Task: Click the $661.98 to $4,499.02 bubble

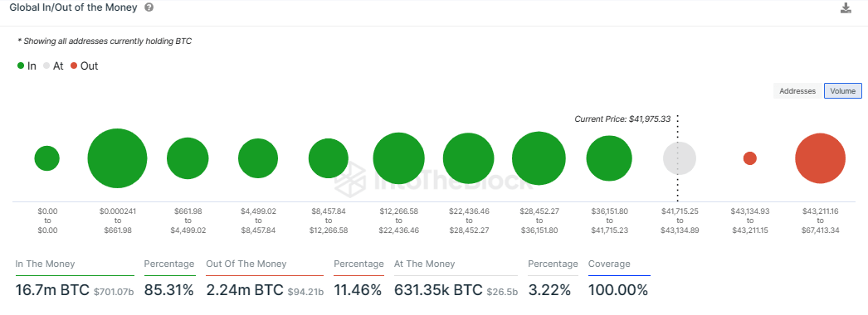Action: tap(188, 158)
